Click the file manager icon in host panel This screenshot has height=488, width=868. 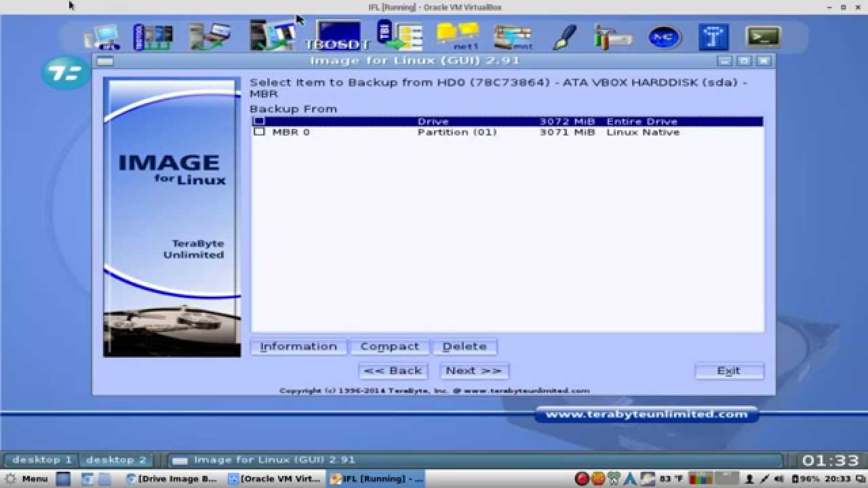(x=104, y=479)
